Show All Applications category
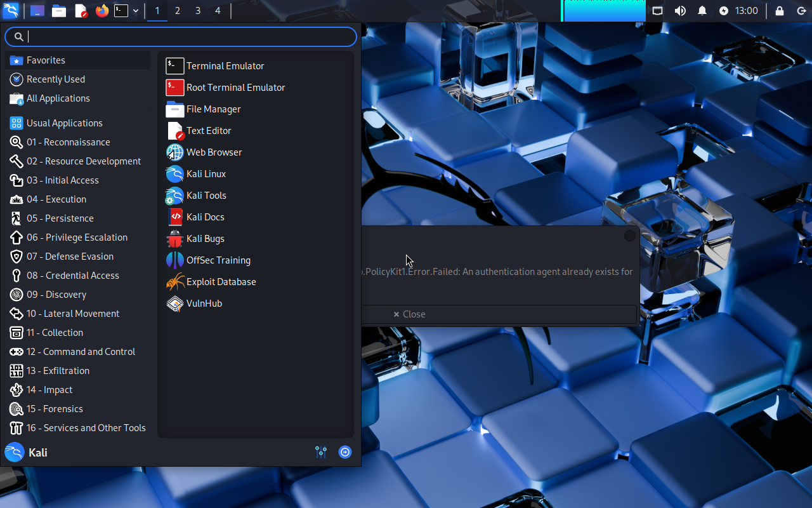 click(77, 98)
